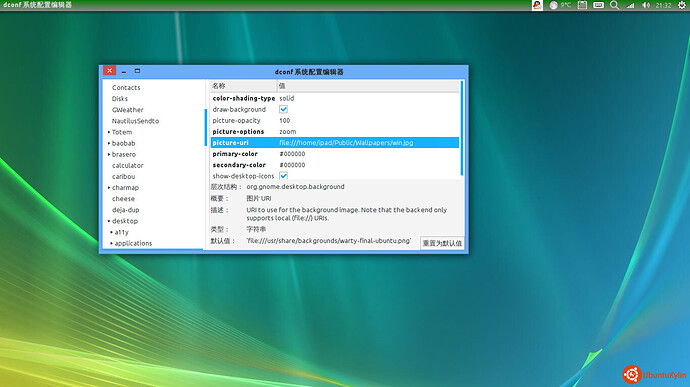Select NautilusSendto in the schema tree
Screen dimensions: 690x387
(135, 121)
